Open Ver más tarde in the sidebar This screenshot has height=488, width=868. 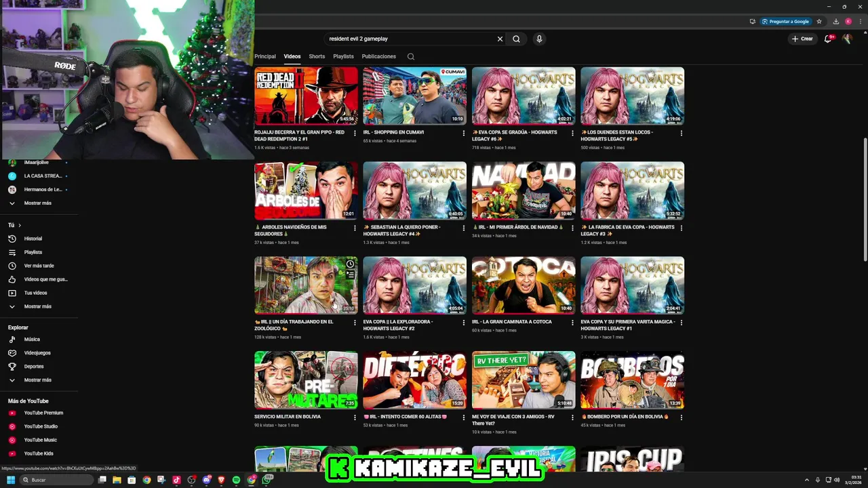[39, 266]
